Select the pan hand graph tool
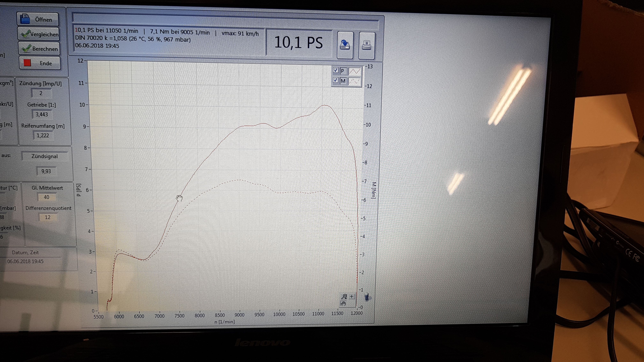 click(343, 304)
